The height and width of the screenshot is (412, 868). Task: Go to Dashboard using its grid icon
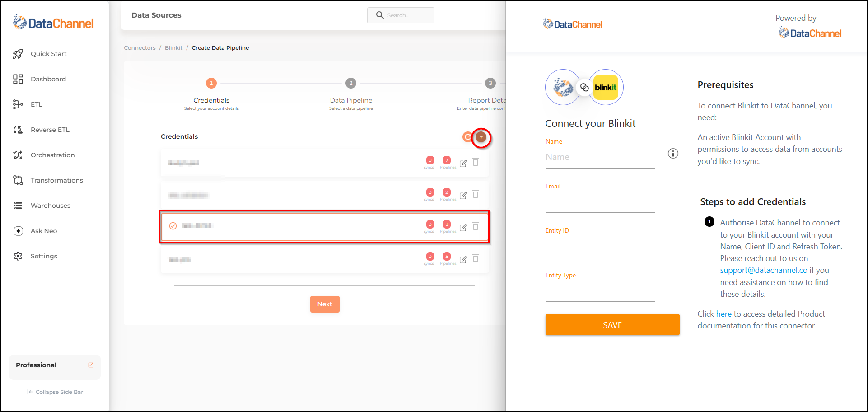pos(18,79)
